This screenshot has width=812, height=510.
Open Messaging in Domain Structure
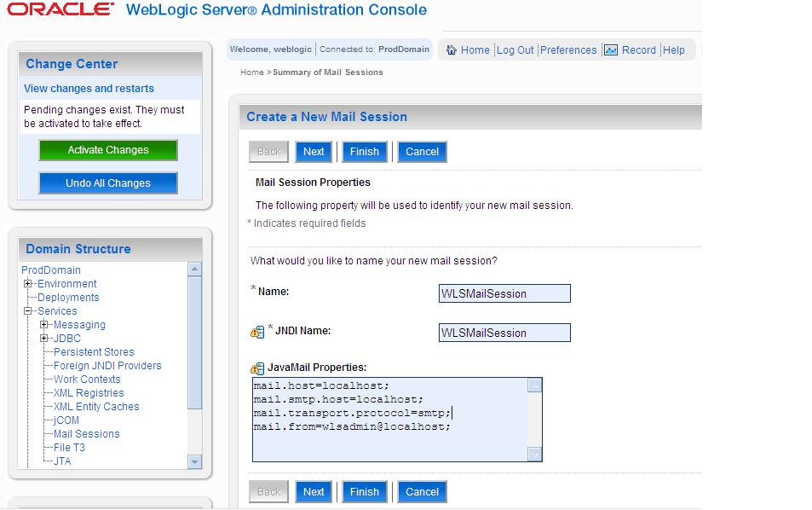pos(79,324)
